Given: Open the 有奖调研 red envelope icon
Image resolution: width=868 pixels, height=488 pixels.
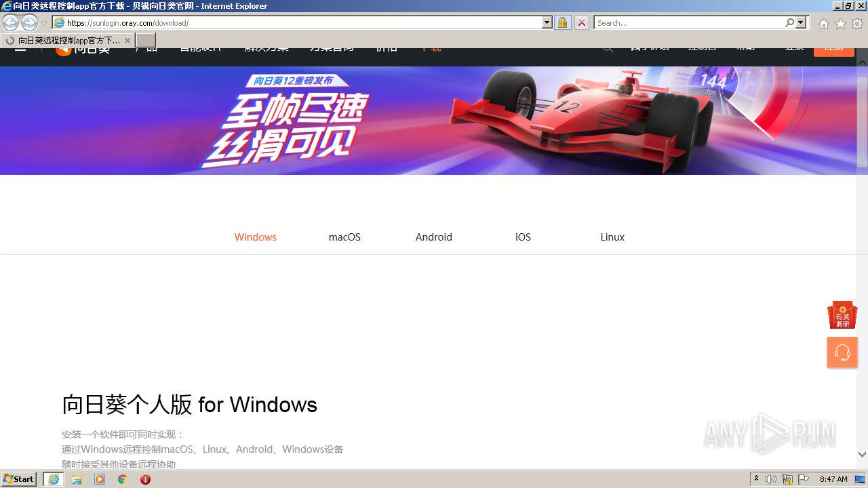Looking at the screenshot, I should [842, 315].
